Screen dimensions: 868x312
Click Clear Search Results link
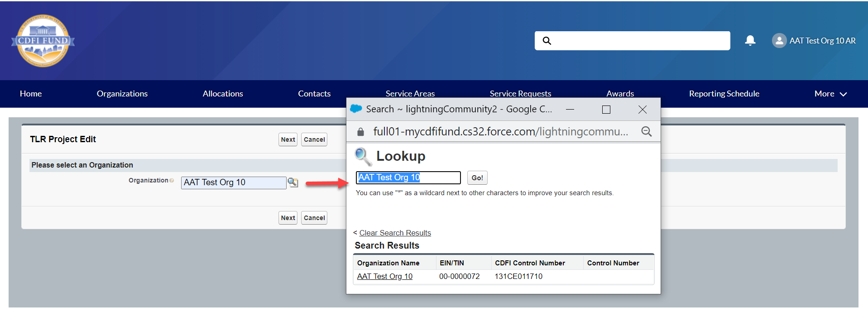click(x=395, y=233)
